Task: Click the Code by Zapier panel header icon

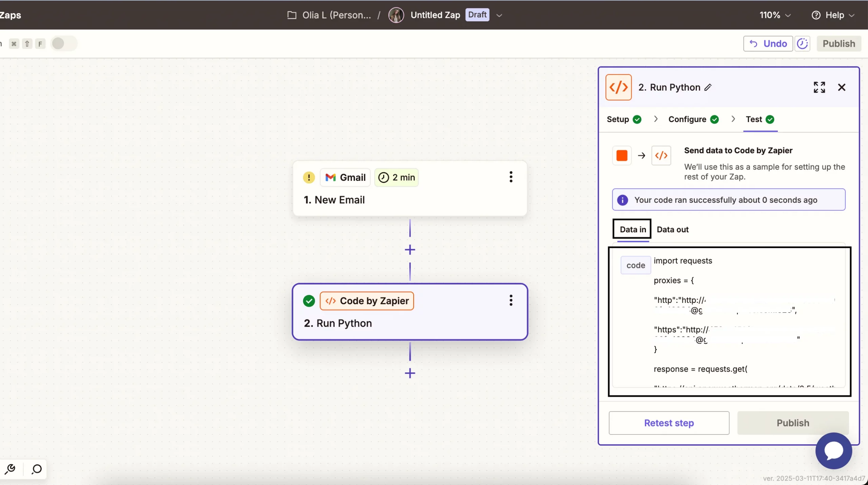Action: [x=618, y=87]
